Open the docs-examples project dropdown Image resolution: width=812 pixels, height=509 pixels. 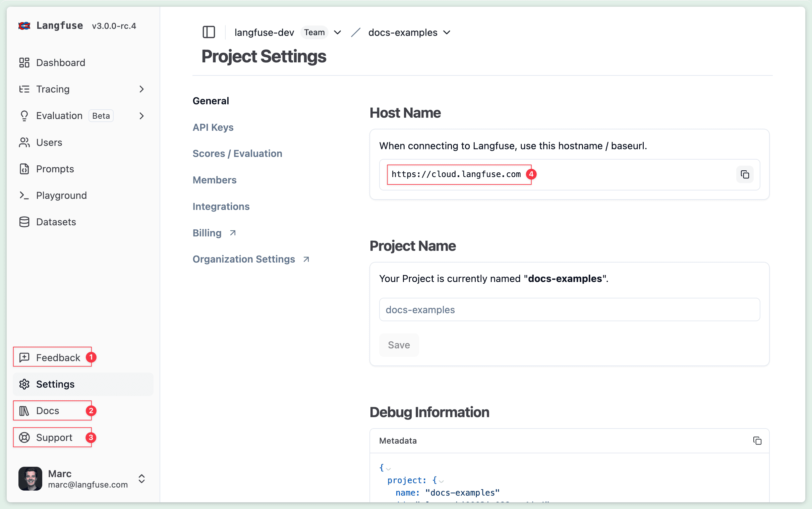(x=447, y=32)
